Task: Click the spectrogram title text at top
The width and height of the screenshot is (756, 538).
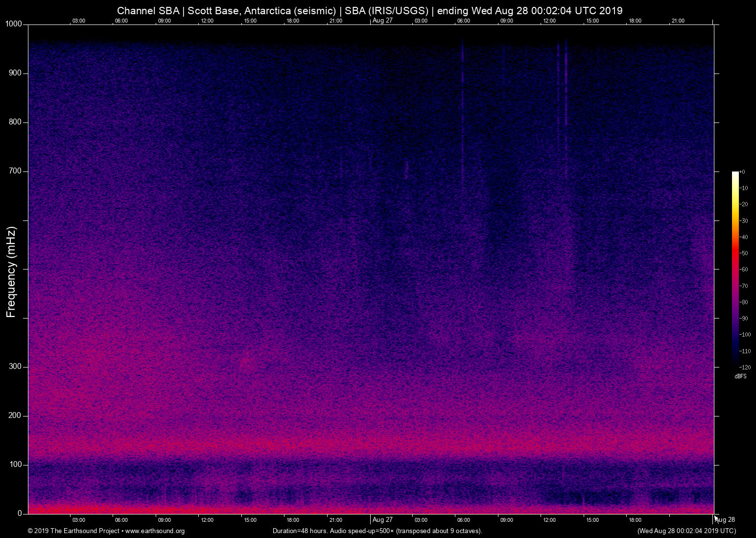Action: point(370,11)
